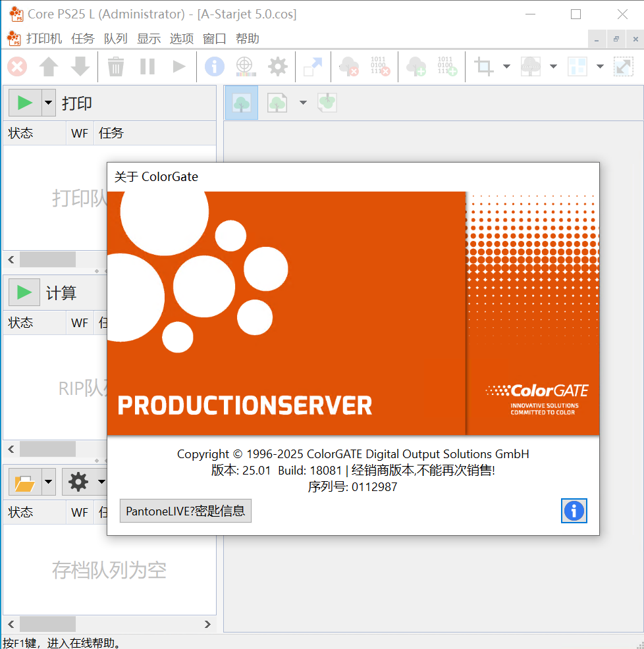This screenshot has width=644, height=649.
Task: Click the red cancel job toolbar icon
Action: (x=17, y=66)
